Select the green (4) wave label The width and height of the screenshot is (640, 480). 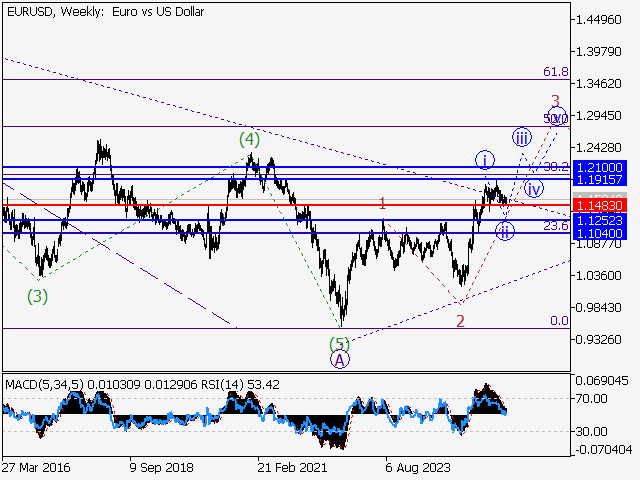[249, 138]
